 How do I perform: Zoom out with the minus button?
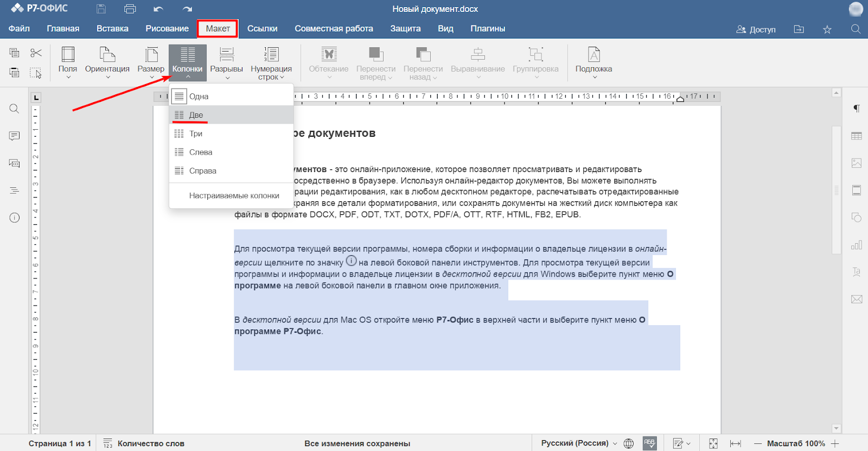[x=758, y=443]
